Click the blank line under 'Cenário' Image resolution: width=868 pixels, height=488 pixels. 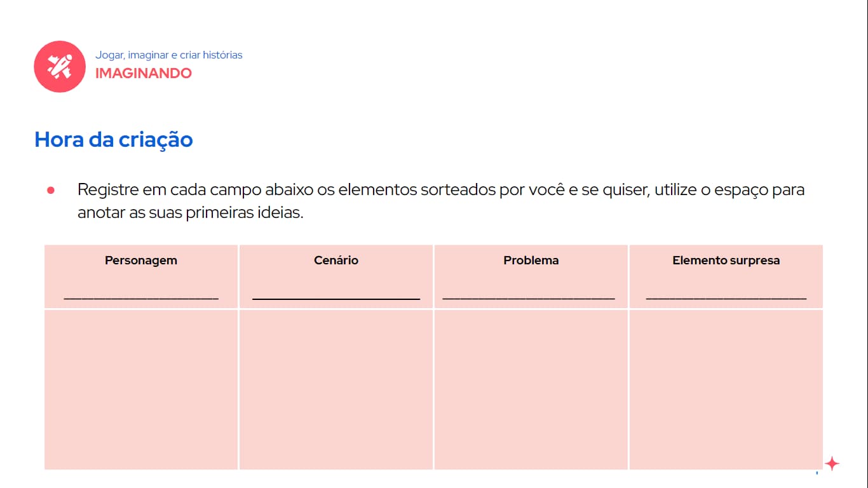336,297
